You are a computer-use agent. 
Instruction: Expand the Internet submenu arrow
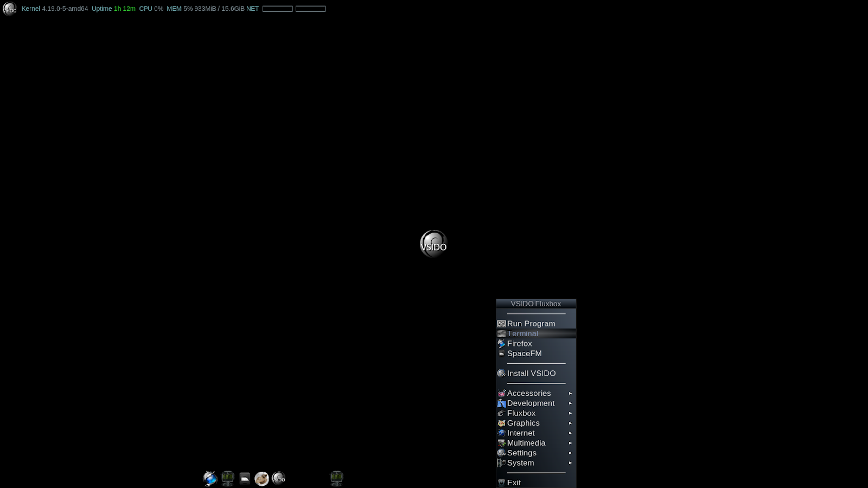click(x=570, y=433)
